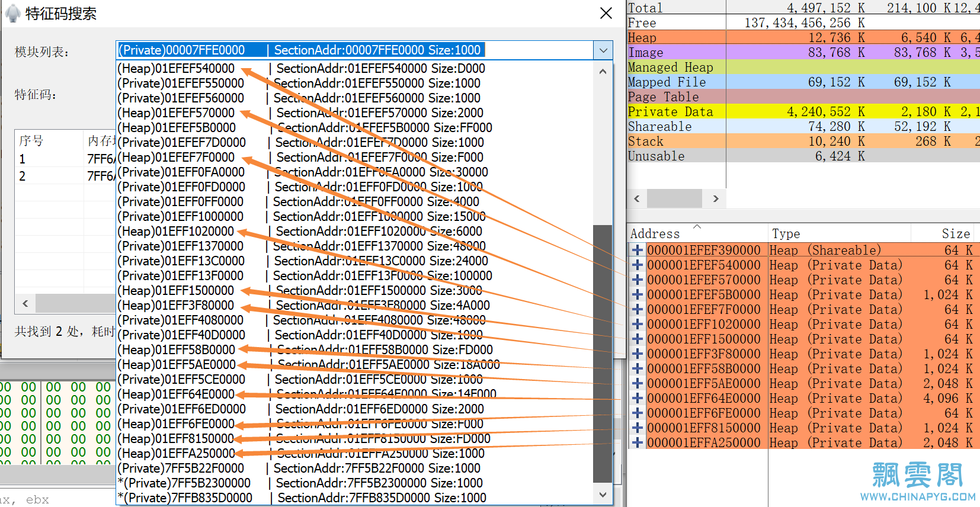The width and height of the screenshot is (980, 507).
Task: Expand the 000001EFF8150000 heap row
Action: [638, 428]
